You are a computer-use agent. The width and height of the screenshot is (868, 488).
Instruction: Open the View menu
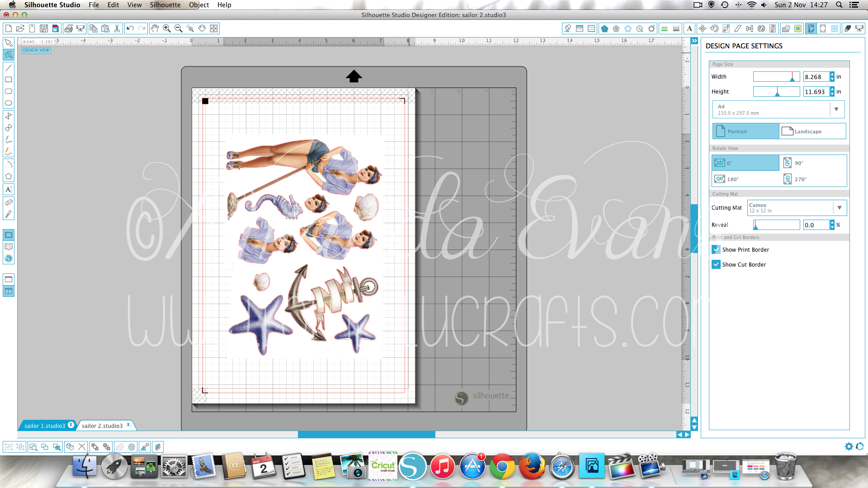(x=134, y=5)
